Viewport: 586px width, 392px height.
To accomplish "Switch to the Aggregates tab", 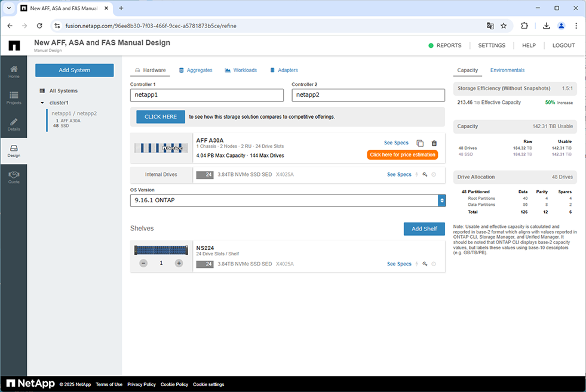I will click(195, 70).
